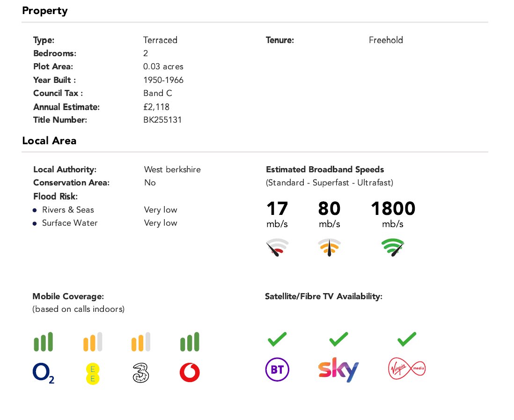Click the Property section heading
The image size is (514, 420).
coord(45,10)
